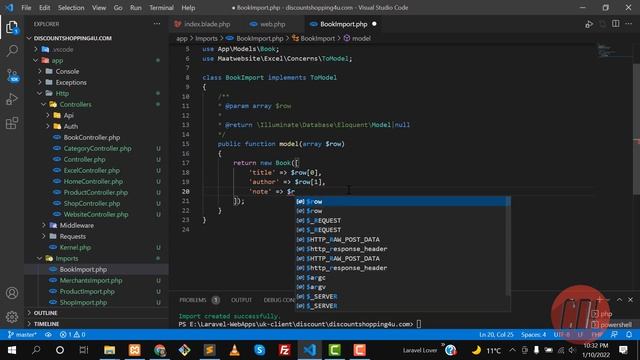Expand the TIMELINE section
The height and width of the screenshot is (360, 640).
(x=46, y=324)
